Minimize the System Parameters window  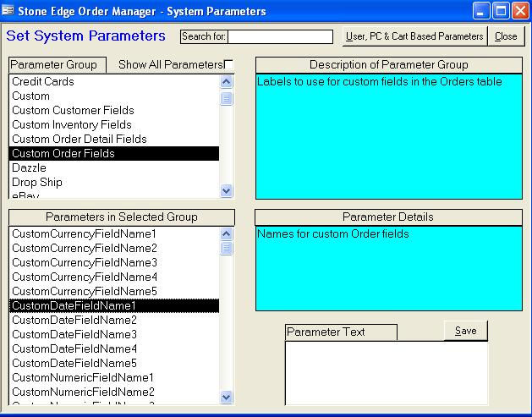(x=480, y=10)
